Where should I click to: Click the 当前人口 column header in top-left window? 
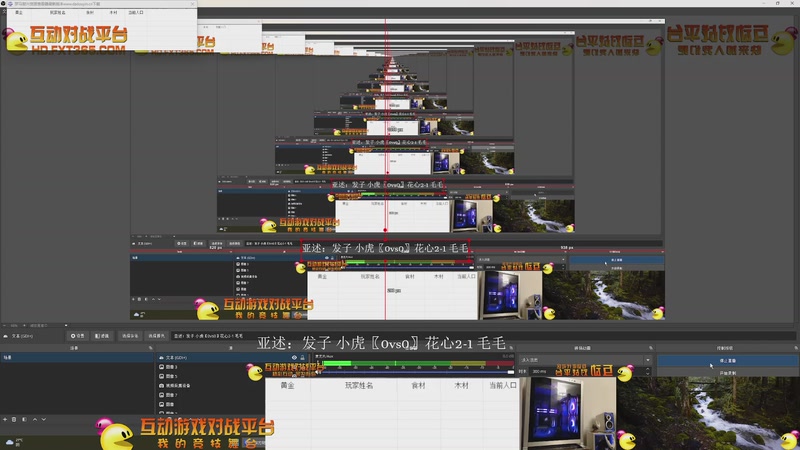point(136,12)
